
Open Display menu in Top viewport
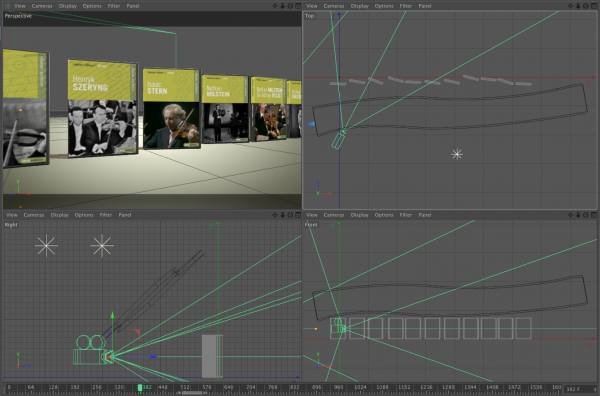click(359, 6)
